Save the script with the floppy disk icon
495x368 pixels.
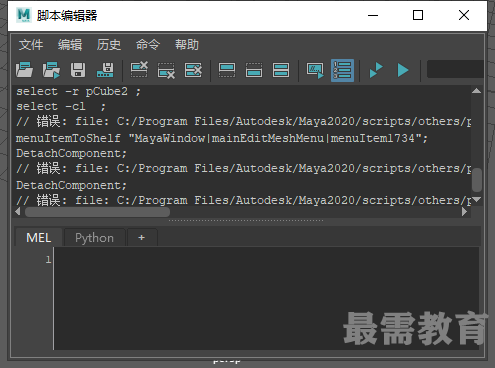[x=78, y=70]
